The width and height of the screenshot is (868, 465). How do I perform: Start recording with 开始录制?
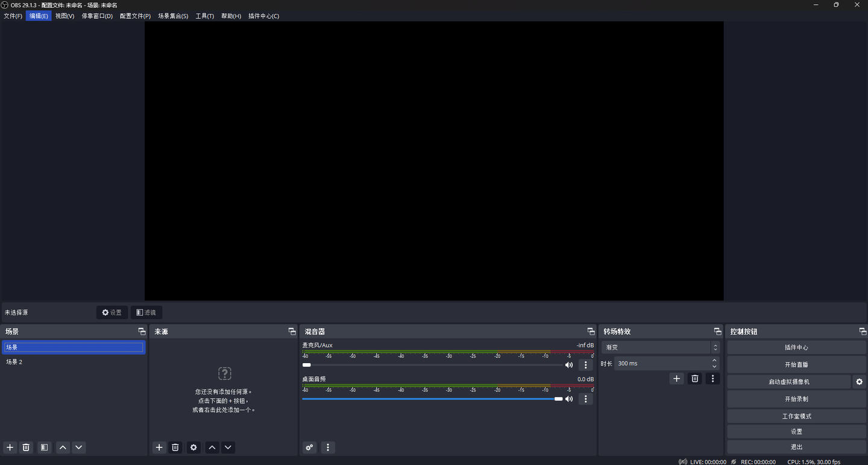pos(796,399)
